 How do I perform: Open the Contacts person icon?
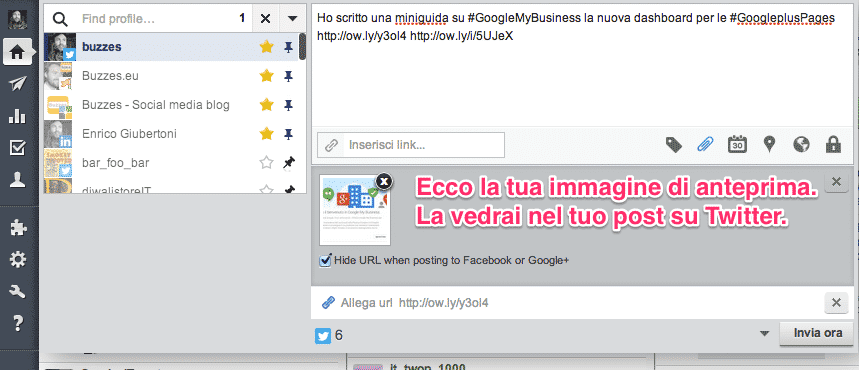coord(18,180)
